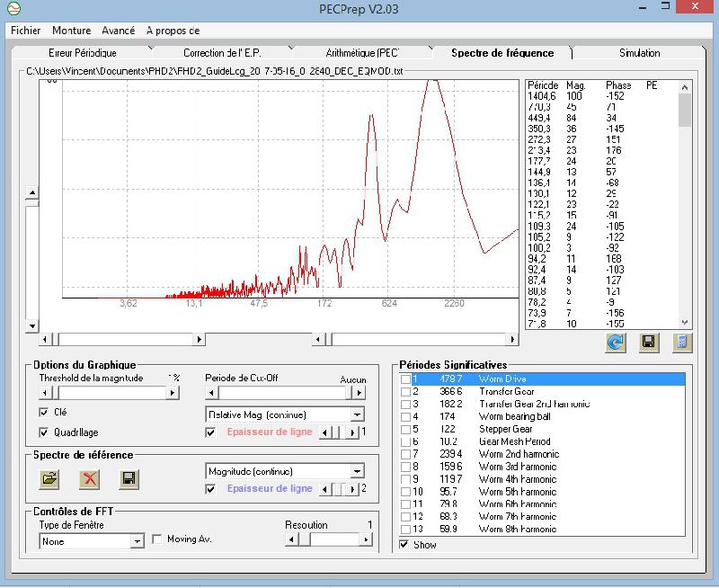The height and width of the screenshot is (588, 719).
Task: Increase Resolution with the right arrow
Action: 366,539
